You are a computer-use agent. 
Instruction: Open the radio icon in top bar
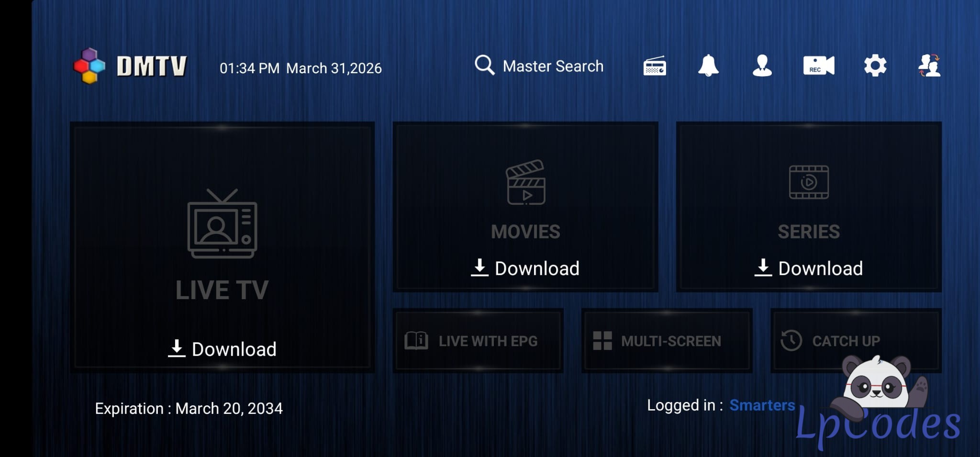click(655, 66)
